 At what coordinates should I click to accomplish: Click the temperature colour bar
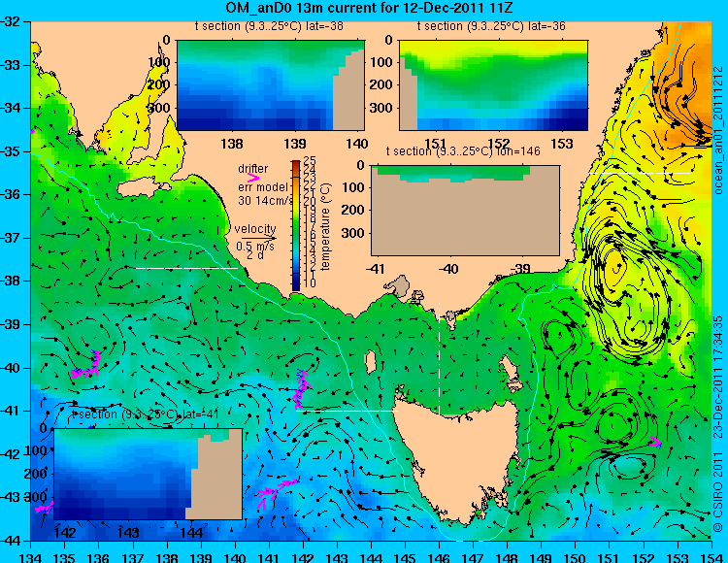[x=296, y=225]
